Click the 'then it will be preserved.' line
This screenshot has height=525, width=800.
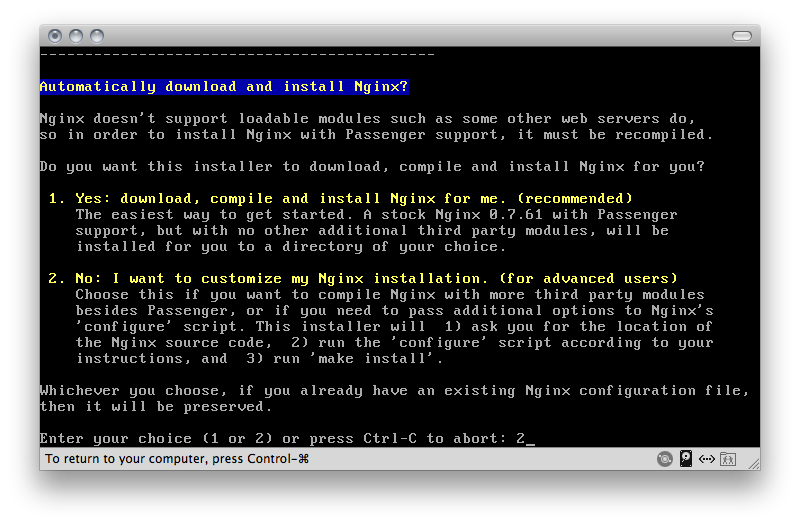156,407
